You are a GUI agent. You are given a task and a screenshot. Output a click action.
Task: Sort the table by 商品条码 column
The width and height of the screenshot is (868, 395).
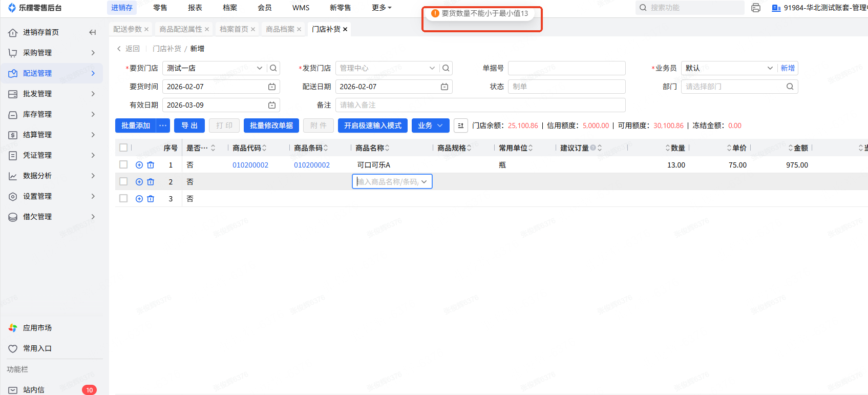326,148
